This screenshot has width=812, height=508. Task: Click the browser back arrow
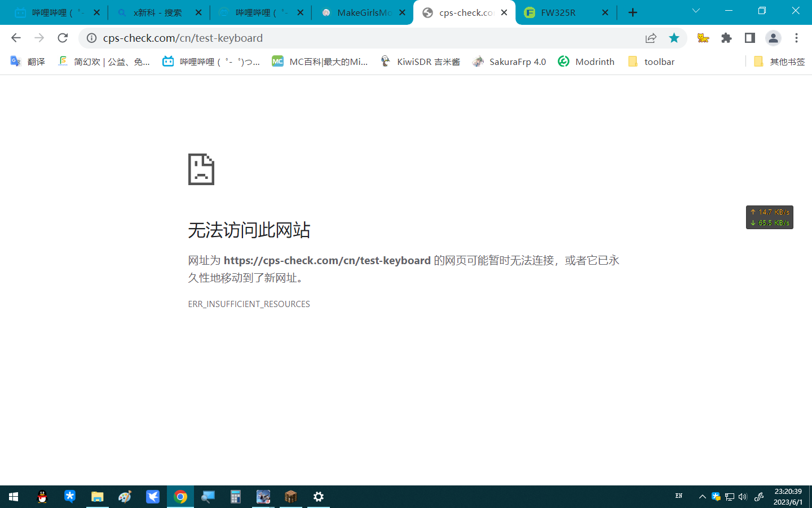tap(16, 38)
